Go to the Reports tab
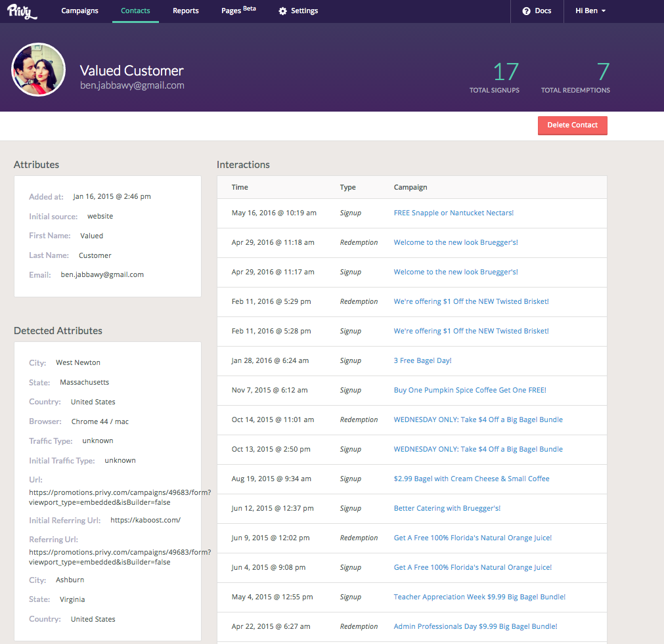Screen dimensions: 664x644 pyautogui.click(x=186, y=11)
